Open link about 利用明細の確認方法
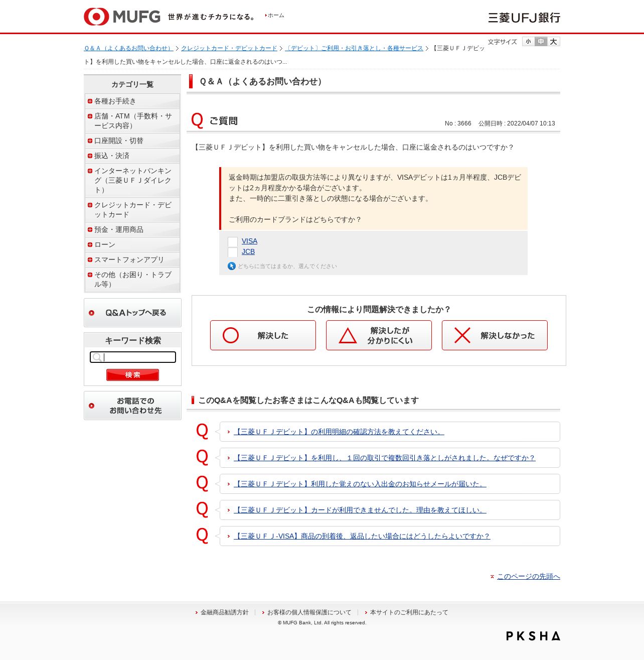Image resolution: width=644 pixels, height=660 pixels. point(339,432)
